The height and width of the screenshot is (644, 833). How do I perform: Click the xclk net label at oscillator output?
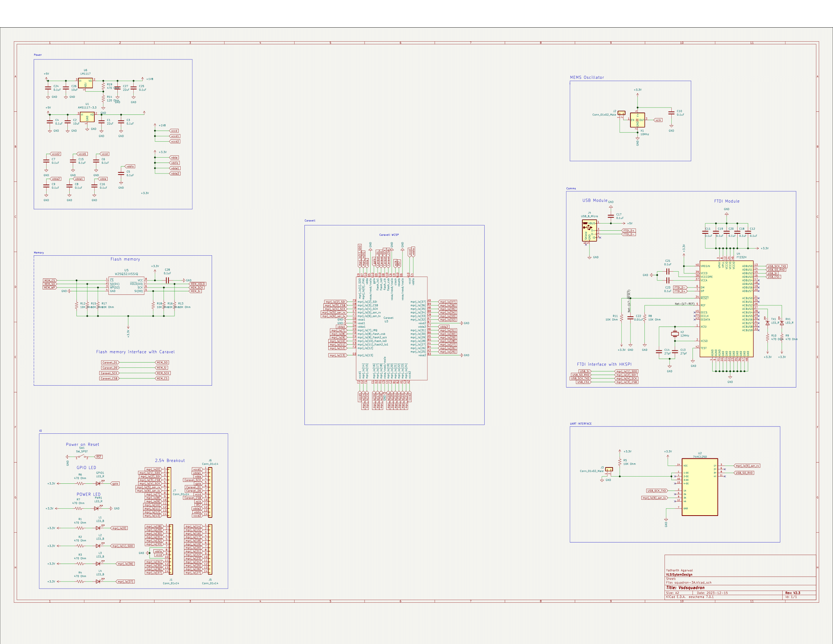click(x=658, y=120)
